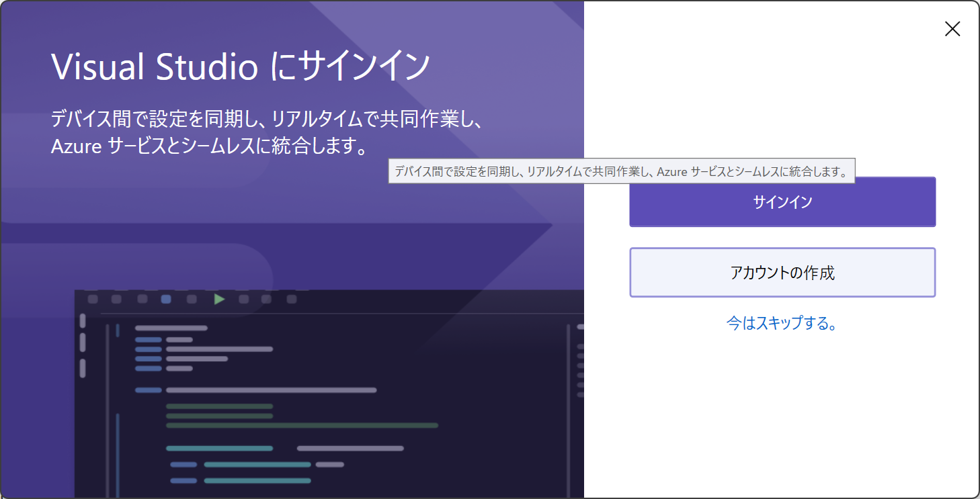Follow the 今はスキップする。 link
This screenshot has height=499, width=980.
click(782, 323)
